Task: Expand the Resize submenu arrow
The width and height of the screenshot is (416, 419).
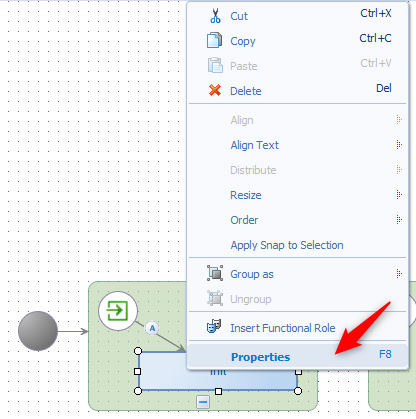Action: point(399,194)
